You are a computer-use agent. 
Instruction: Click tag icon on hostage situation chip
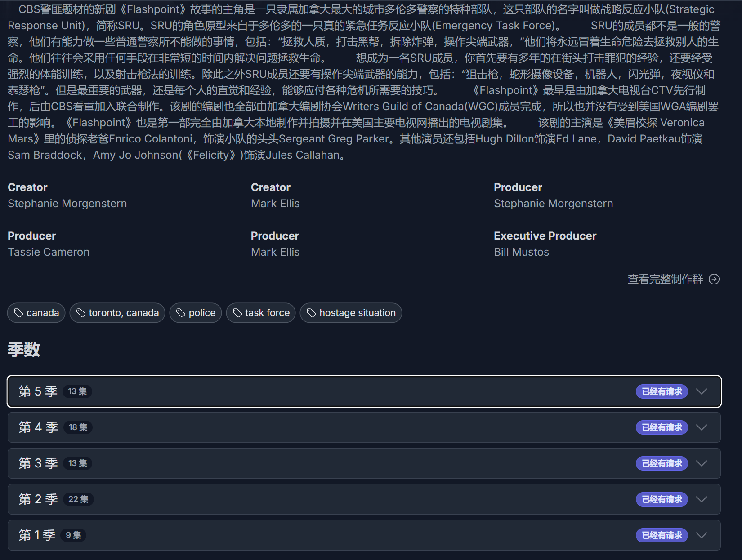[x=311, y=313]
